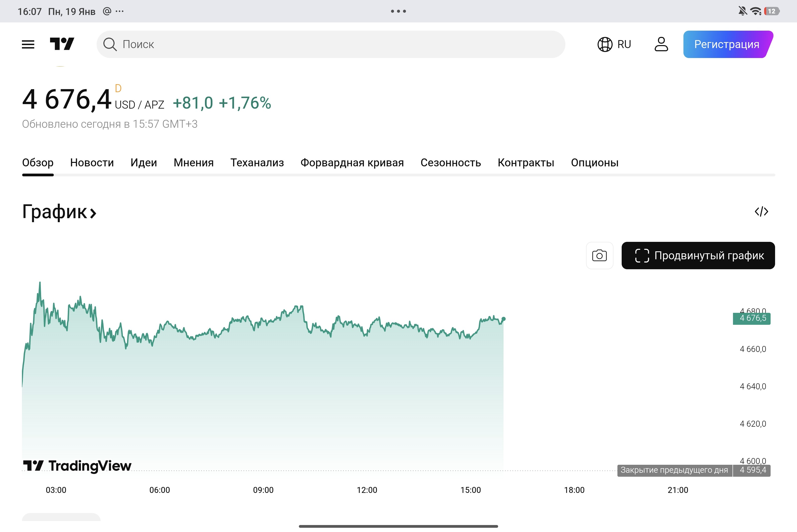Switch to the Теханализ tab
Viewport: 797px width, 532px height.
coord(257,163)
